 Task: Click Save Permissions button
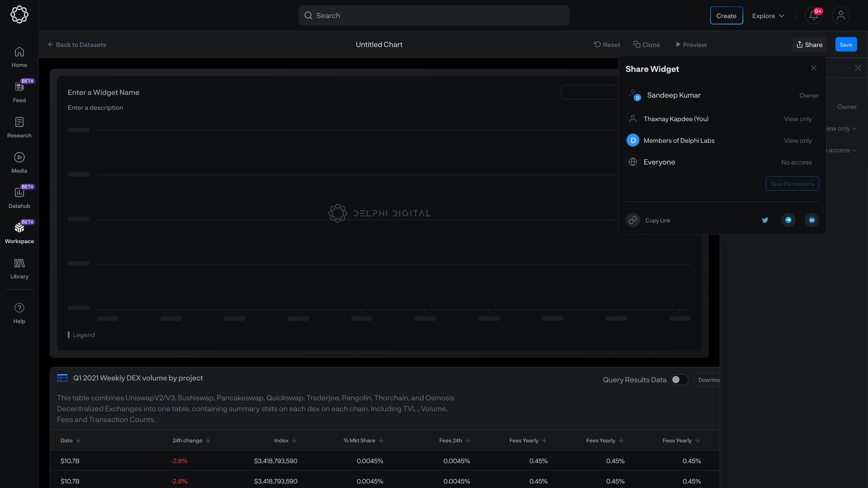[x=792, y=183]
